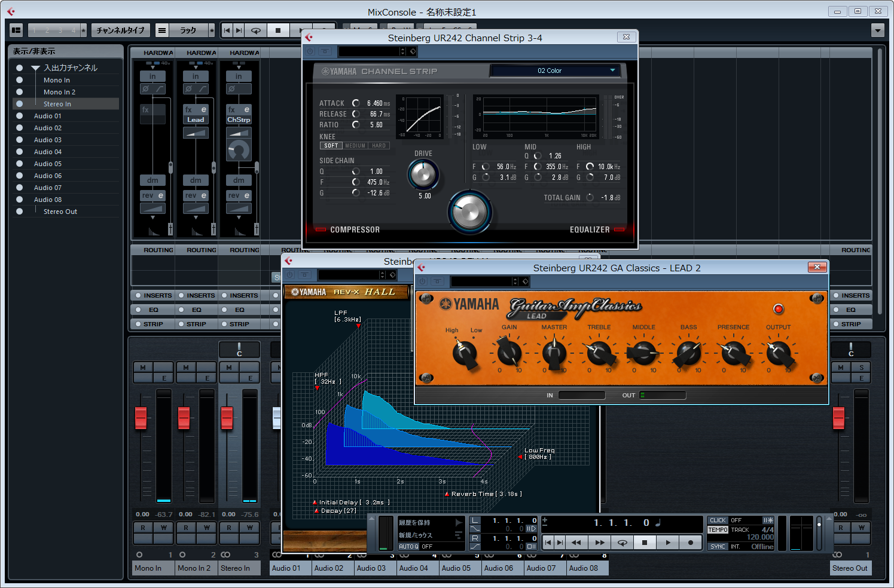This screenshot has width=894, height=588.
Task: Mute the Mono In channel
Action: pyautogui.click(x=143, y=367)
